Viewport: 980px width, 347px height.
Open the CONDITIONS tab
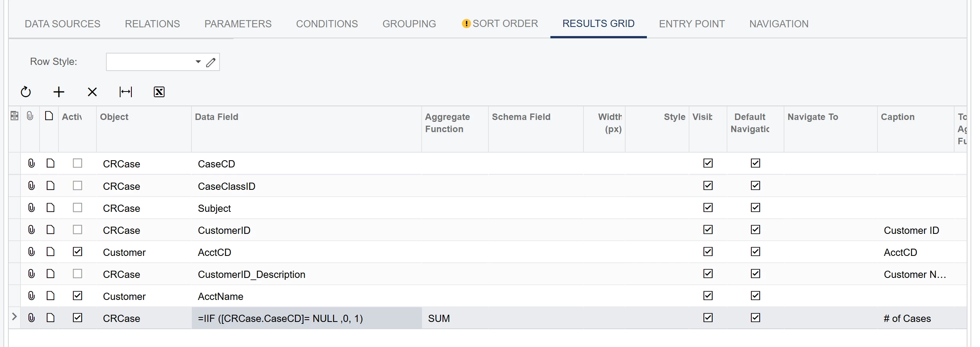tap(326, 24)
